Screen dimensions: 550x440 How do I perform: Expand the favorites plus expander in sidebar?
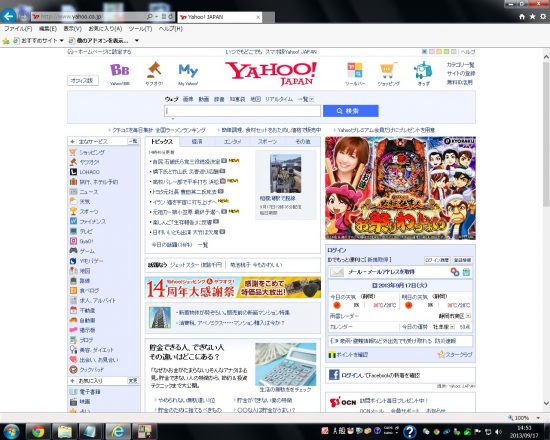72,381
